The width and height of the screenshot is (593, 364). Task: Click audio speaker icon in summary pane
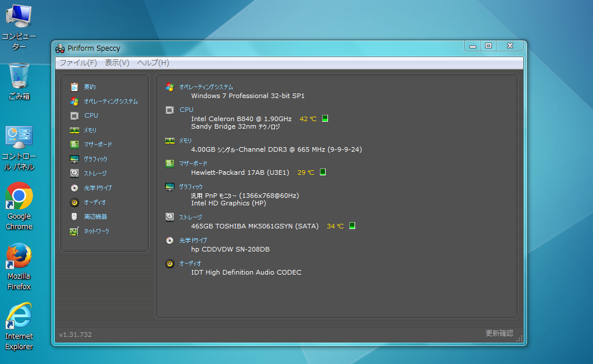click(x=170, y=264)
